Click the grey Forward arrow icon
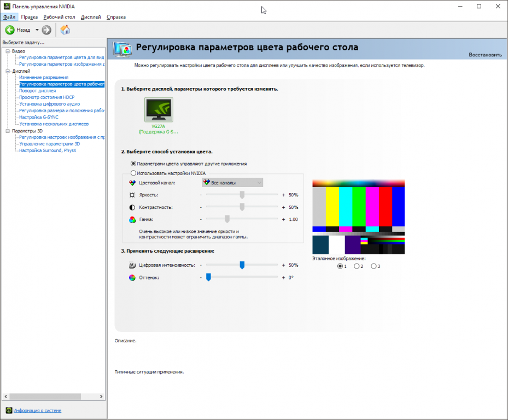This screenshot has width=508, height=420. (x=46, y=30)
